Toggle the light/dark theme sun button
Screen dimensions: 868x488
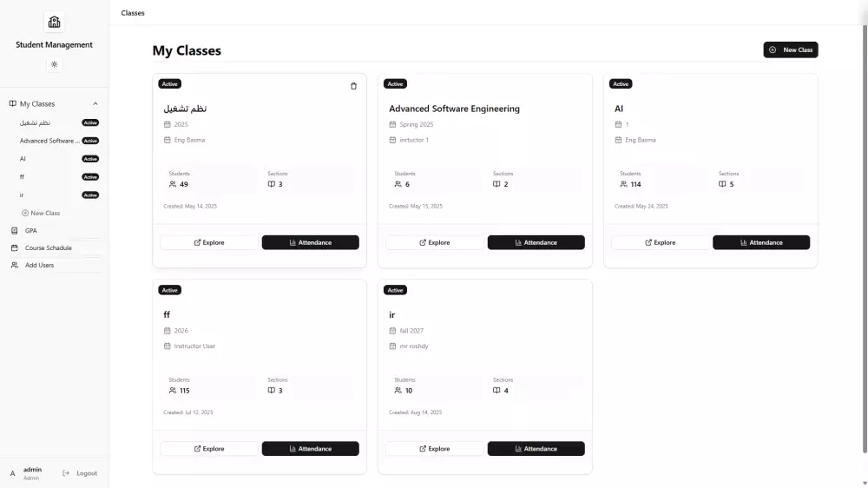point(54,64)
